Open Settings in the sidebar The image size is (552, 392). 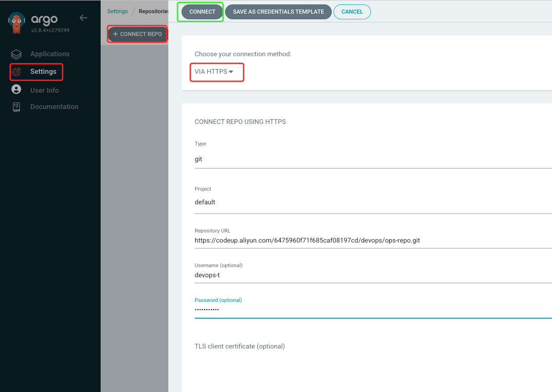43,72
